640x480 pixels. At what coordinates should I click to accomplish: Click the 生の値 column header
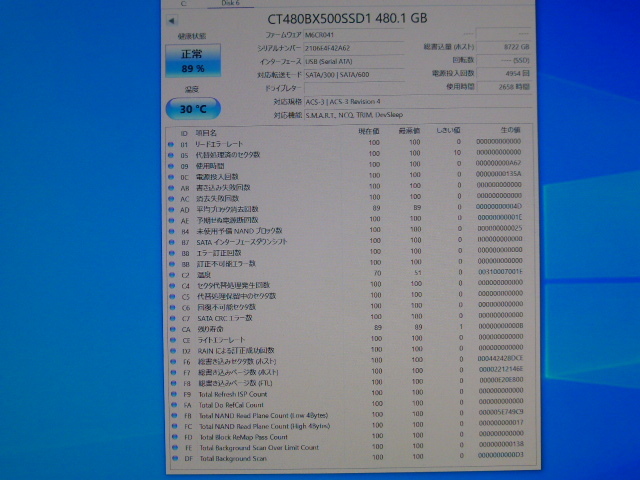pyautogui.click(x=510, y=130)
